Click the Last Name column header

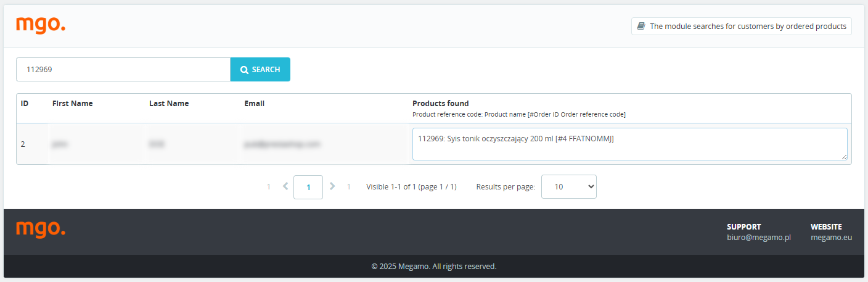click(169, 104)
